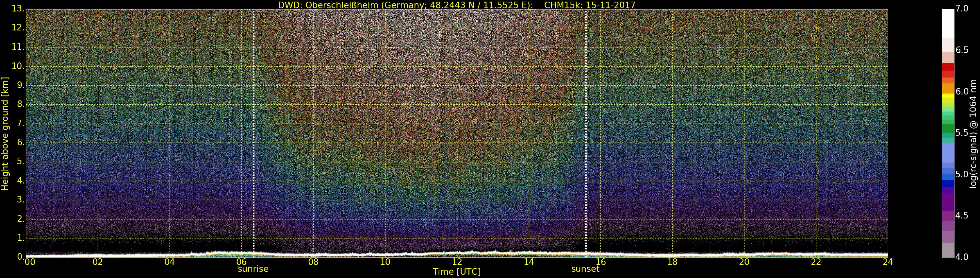Click the 08 tick on the time axis
Screen dimensions: 980x278
(x=313, y=262)
